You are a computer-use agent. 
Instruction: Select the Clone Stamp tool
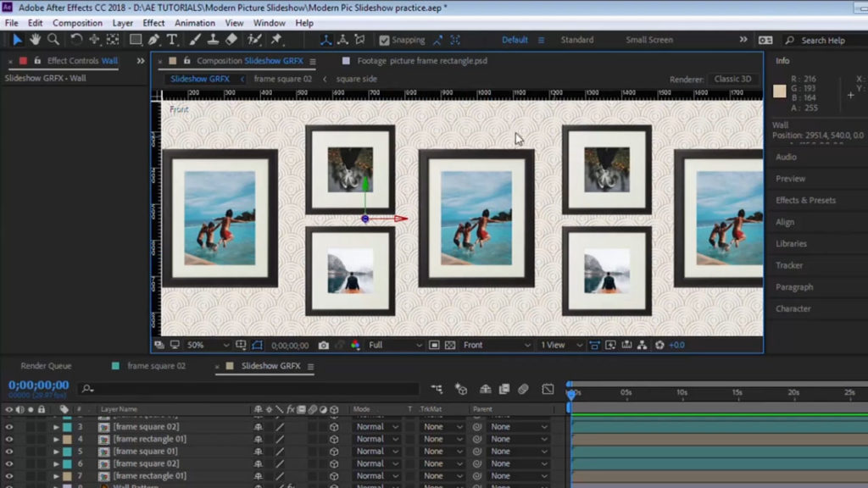[x=213, y=40]
